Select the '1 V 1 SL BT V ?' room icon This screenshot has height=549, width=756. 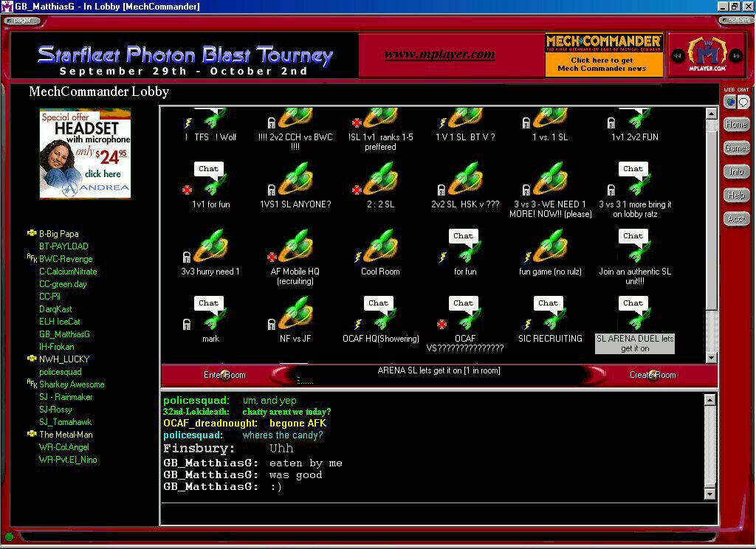coord(465,118)
